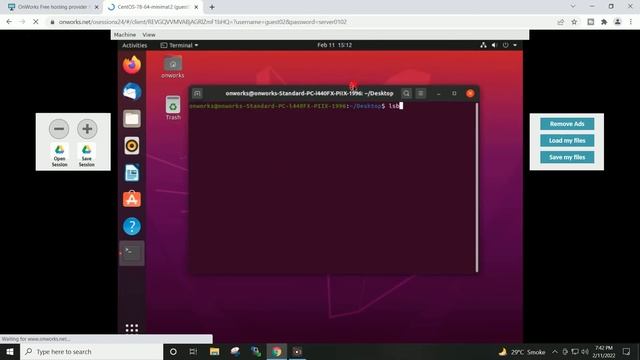Open the Machine menu
This screenshot has width=640, height=360.
click(125, 35)
